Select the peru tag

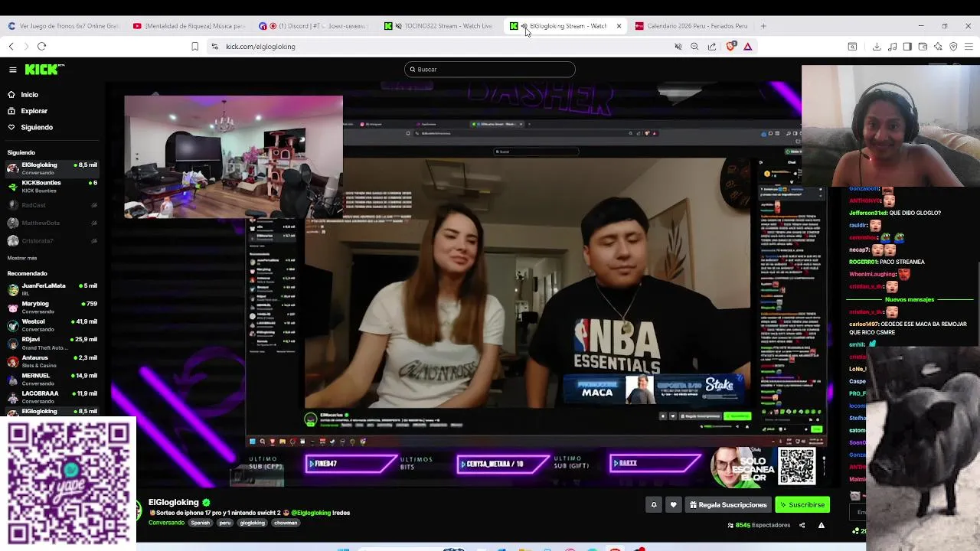pos(225,523)
